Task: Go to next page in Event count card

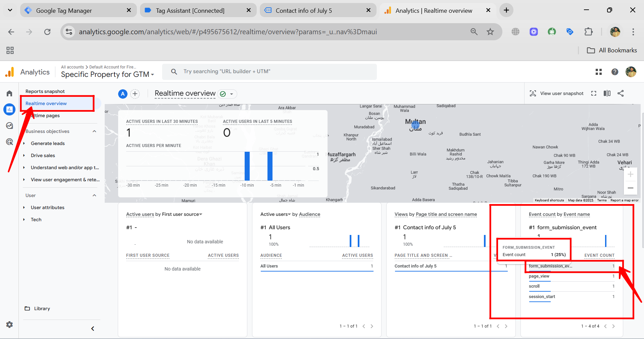Action: pyautogui.click(x=613, y=326)
